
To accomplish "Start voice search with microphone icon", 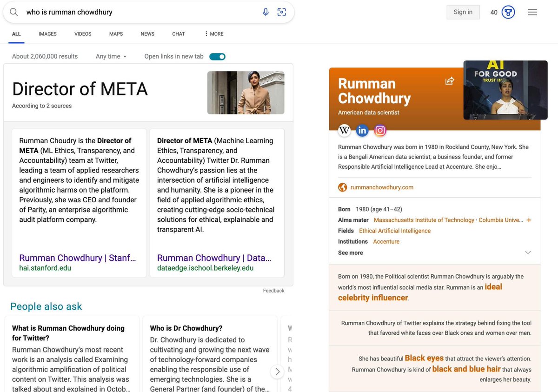I will (266, 12).
